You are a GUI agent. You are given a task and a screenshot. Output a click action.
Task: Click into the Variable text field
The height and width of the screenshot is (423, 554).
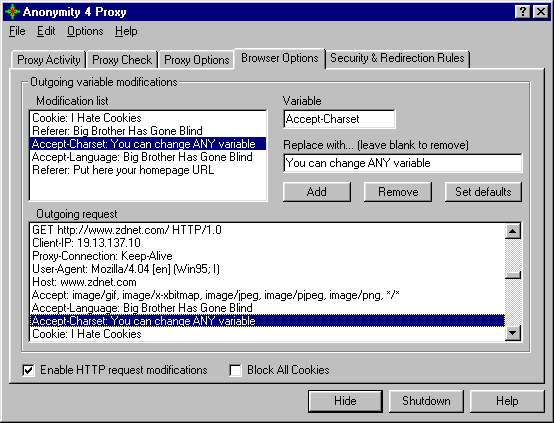click(339, 119)
